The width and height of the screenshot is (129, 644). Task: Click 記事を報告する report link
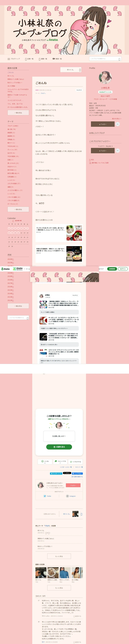[77, 477]
